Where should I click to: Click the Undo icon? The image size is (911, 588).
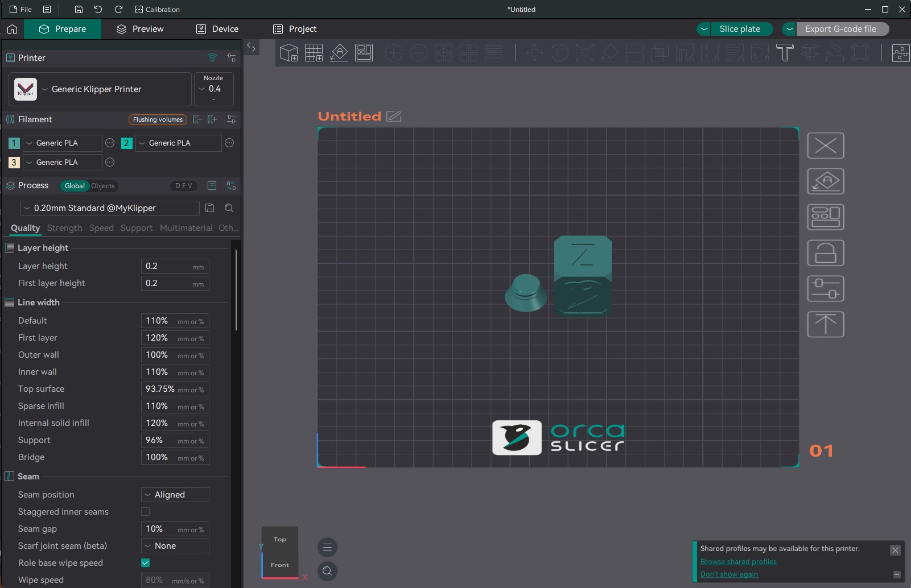[98, 10]
